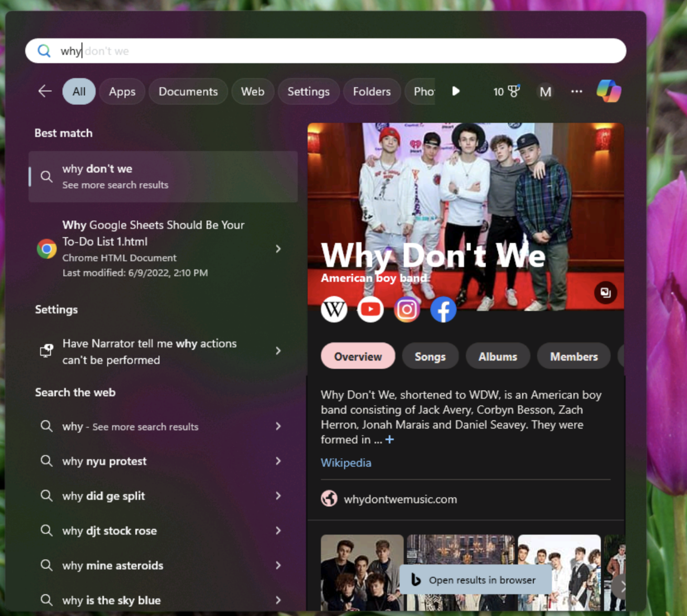687x616 pixels.
Task: Click the Wikipedia link in description
Action: [x=346, y=462]
